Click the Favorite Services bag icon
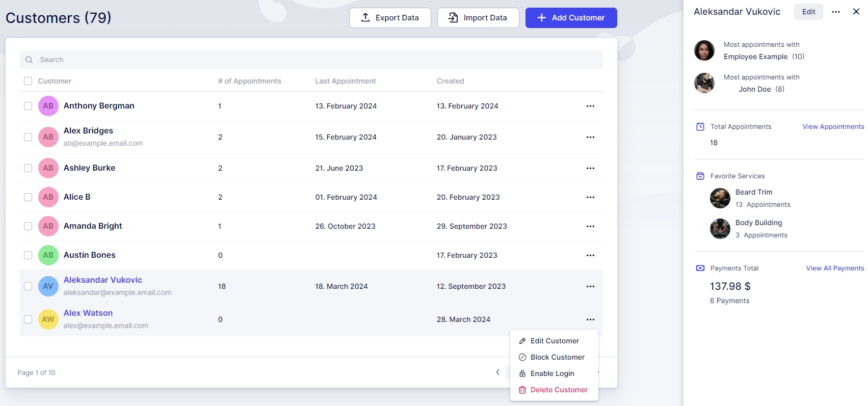868x406 pixels. point(700,176)
